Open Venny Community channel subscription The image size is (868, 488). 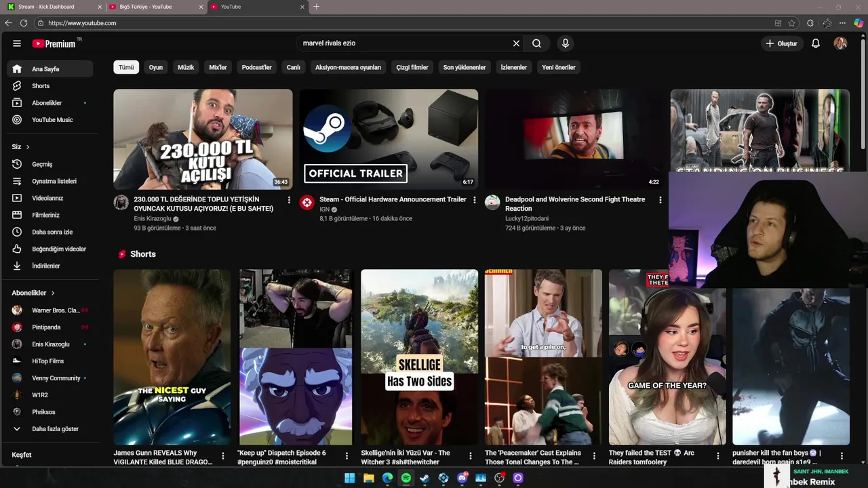click(x=50, y=378)
